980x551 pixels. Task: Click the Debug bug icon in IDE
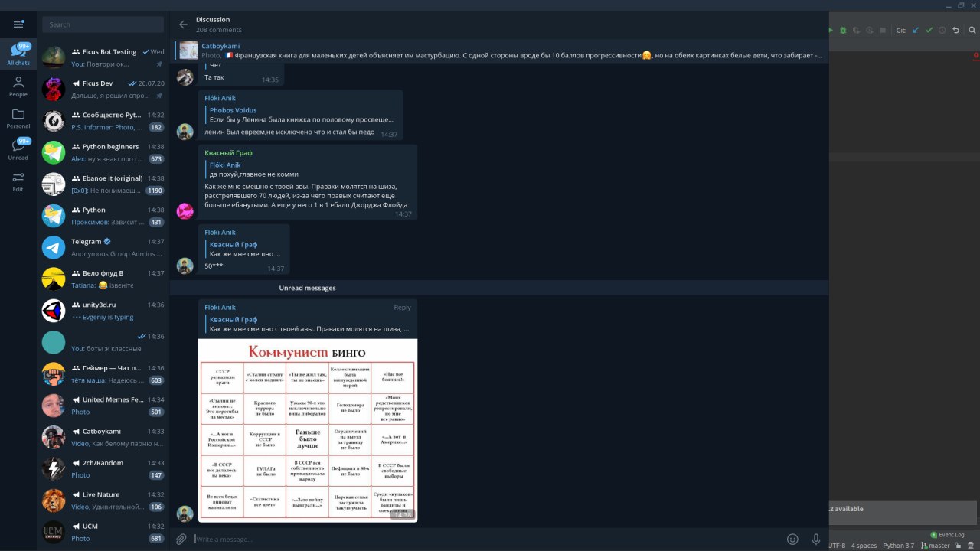click(843, 31)
